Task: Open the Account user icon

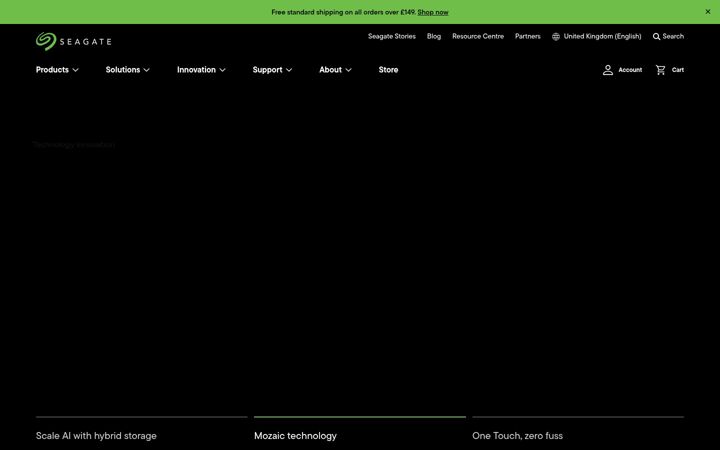Action: [x=608, y=70]
